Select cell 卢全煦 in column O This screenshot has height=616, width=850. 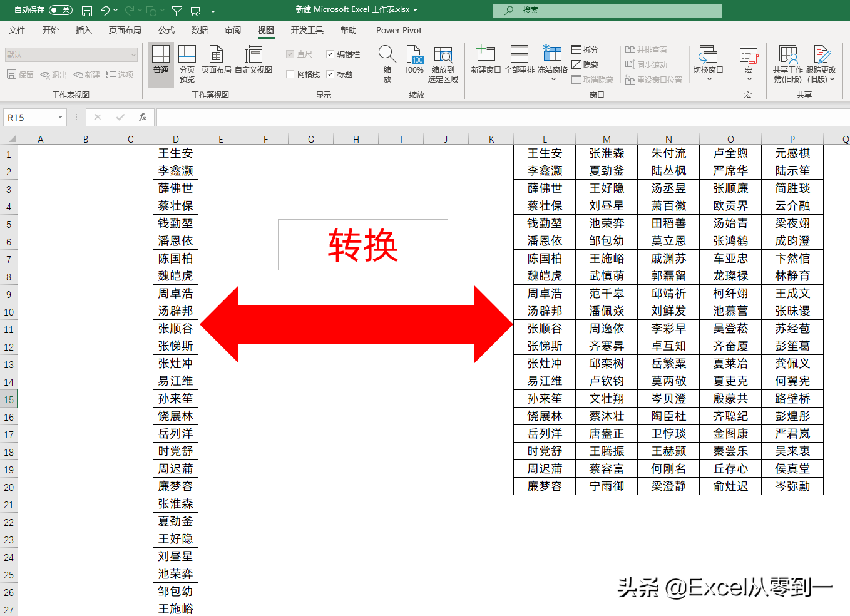[730, 153]
